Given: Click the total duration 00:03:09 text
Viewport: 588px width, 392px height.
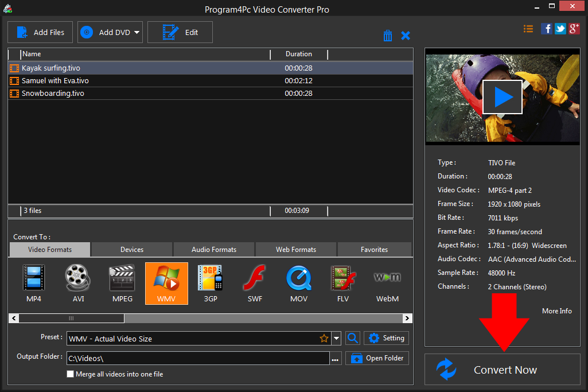Looking at the screenshot, I should point(297,211).
